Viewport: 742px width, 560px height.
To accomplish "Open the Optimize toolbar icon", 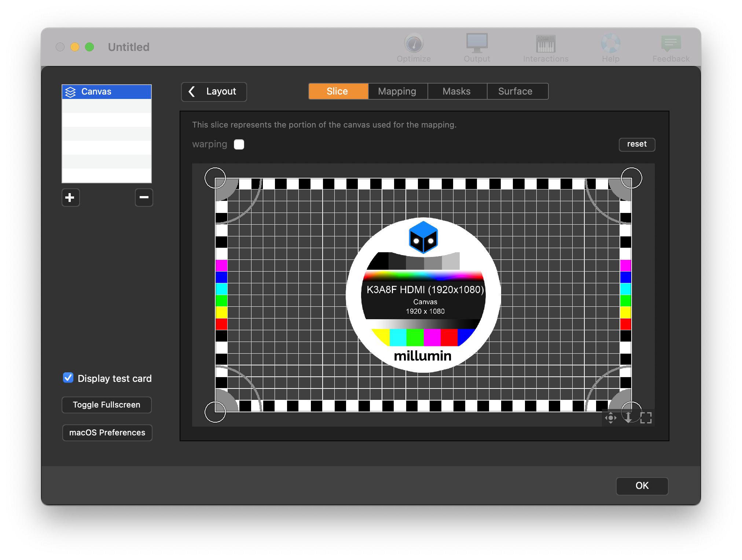I will pos(414,44).
